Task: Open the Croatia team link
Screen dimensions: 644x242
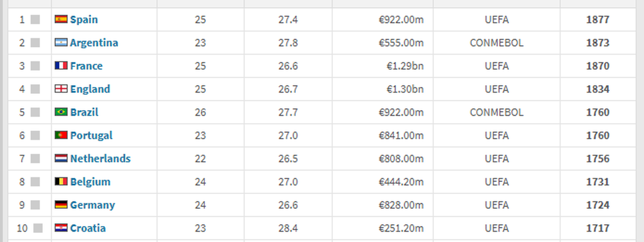Action: tap(88, 228)
